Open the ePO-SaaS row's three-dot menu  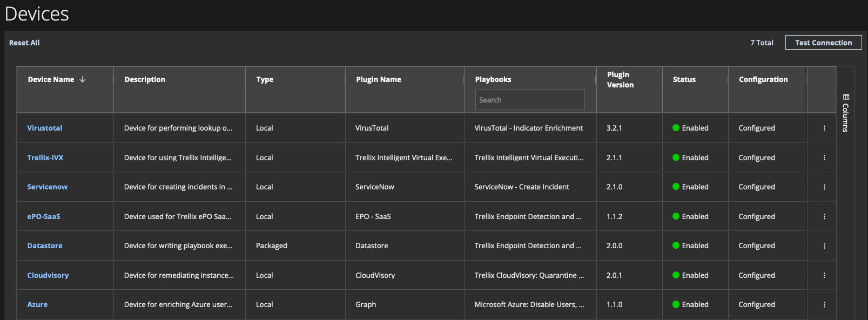tap(824, 216)
